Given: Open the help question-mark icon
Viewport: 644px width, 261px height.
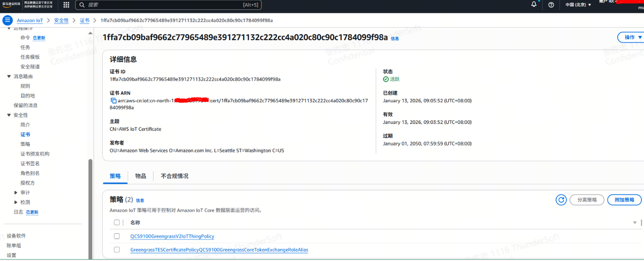Looking at the screenshot, I should (x=551, y=5).
